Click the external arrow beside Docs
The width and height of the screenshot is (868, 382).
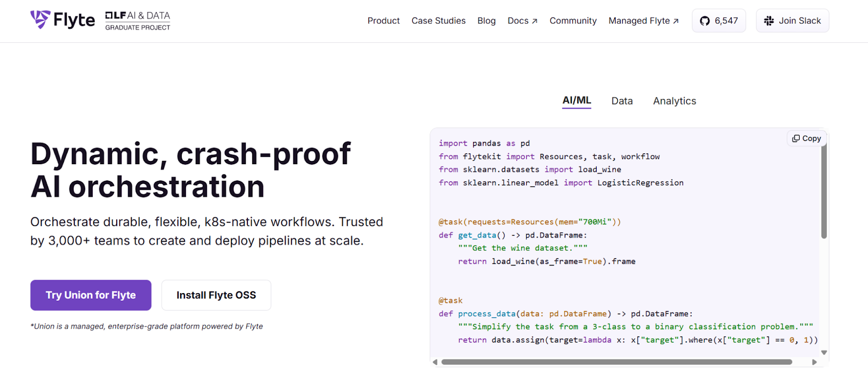pyautogui.click(x=534, y=21)
